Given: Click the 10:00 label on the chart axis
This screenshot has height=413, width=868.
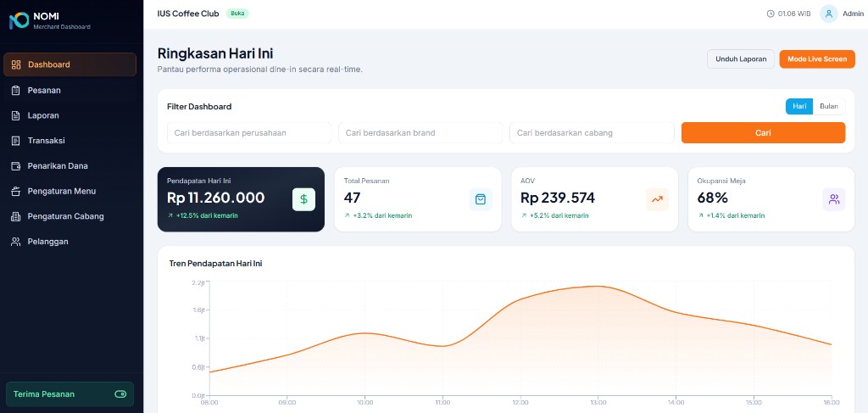Looking at the screenshot, I should pos(364,403).
